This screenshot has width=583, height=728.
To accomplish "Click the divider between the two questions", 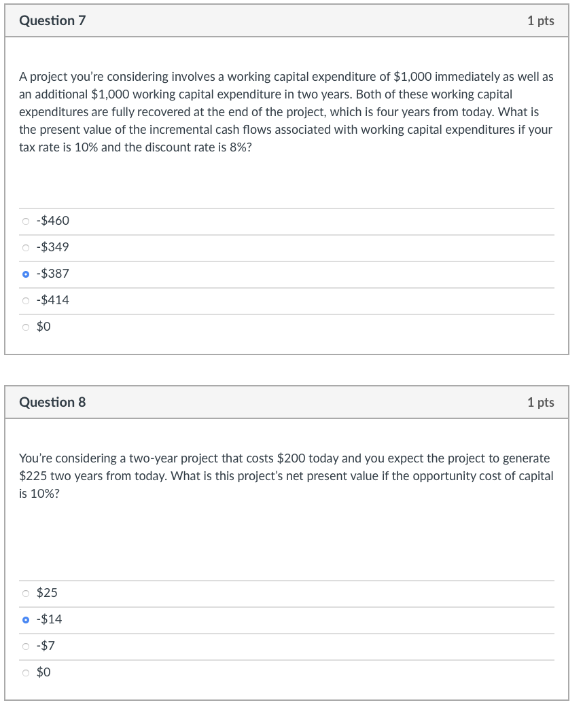I will (x=291, y=370).
